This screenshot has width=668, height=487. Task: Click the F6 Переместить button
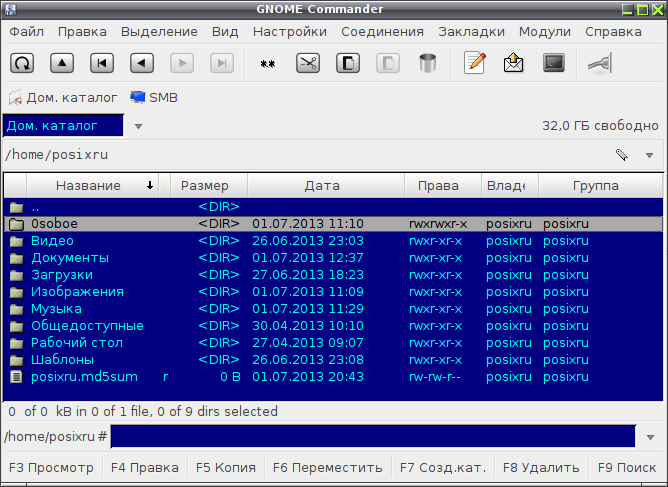(327, 468)
